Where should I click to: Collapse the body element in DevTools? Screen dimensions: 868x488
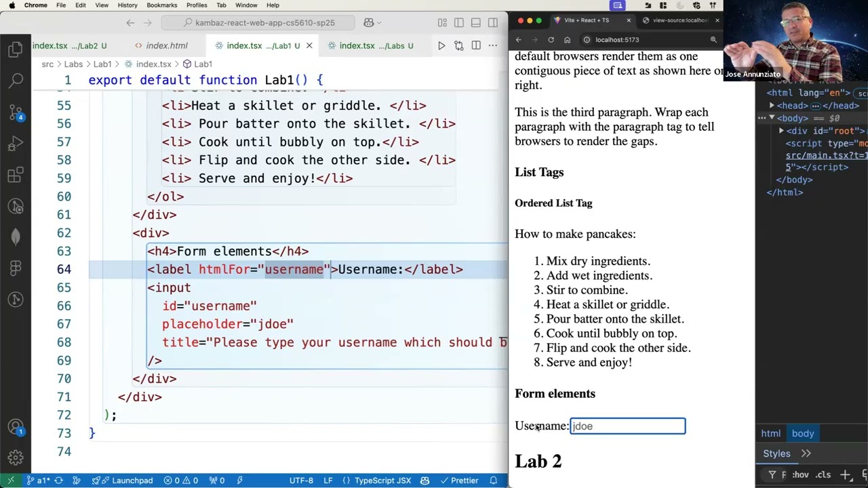pos(772,118)
